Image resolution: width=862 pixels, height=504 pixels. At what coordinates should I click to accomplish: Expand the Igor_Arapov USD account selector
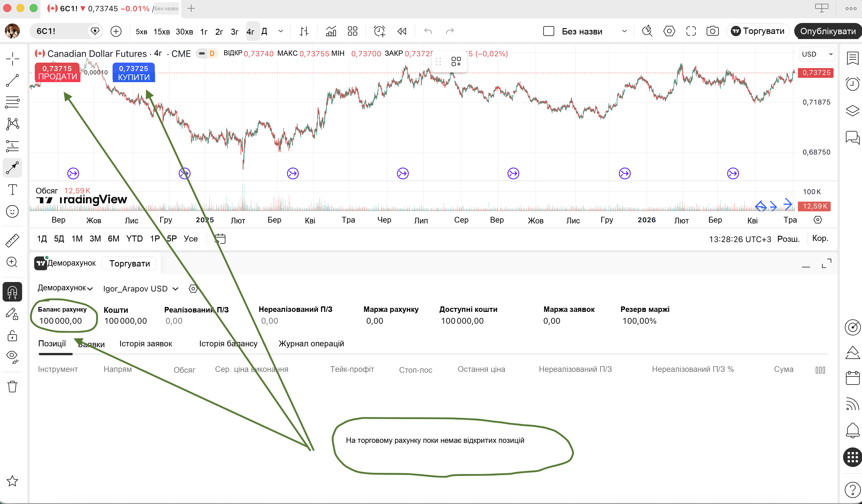pos(141,289)
